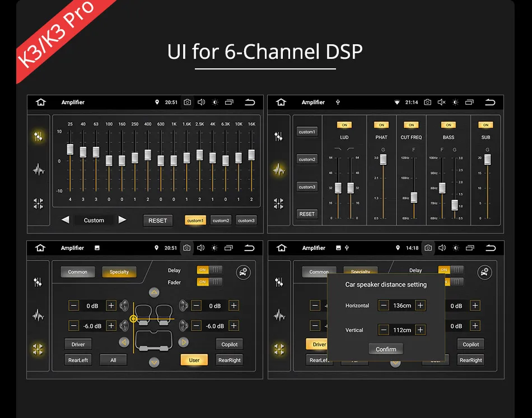Toggle Delay switch in bottom-left screen
Screen dimensions: 532x418
(x=209, y=270)
